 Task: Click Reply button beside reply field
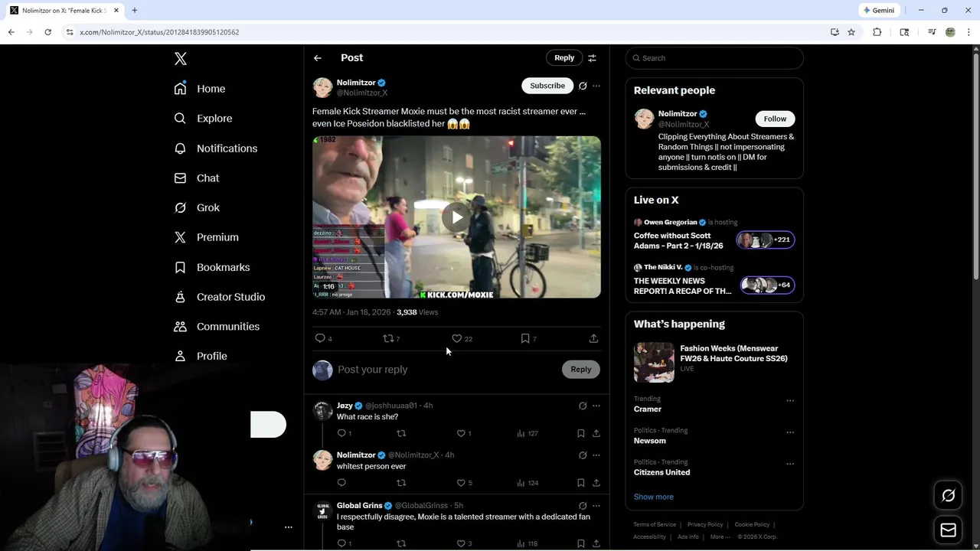[x=581, y=370]
